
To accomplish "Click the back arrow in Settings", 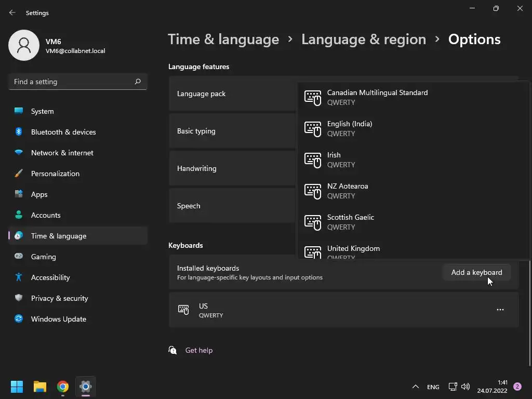I will 12,13.
